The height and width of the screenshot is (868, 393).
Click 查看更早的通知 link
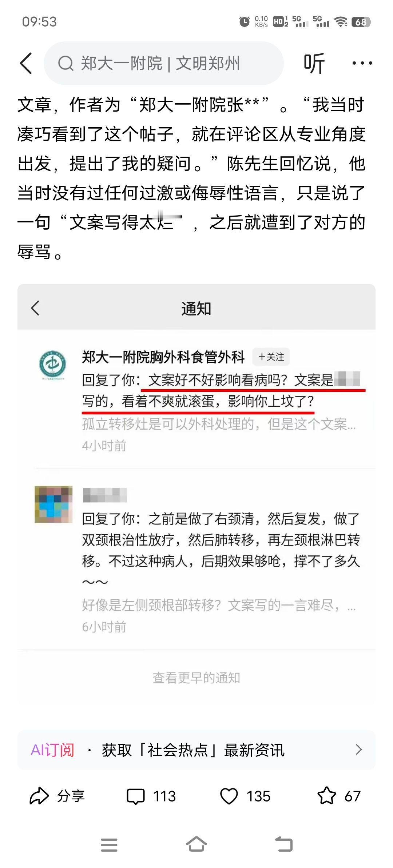[196, 678]
